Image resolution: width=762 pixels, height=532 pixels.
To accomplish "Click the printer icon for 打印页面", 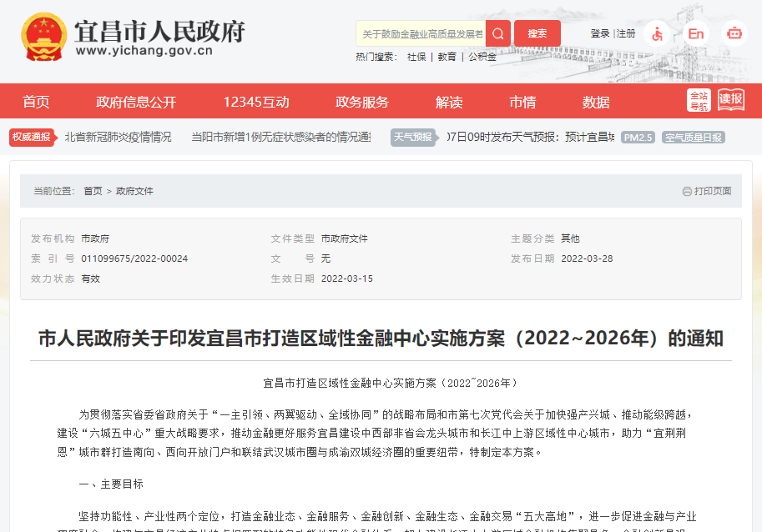I will point(687,191).
